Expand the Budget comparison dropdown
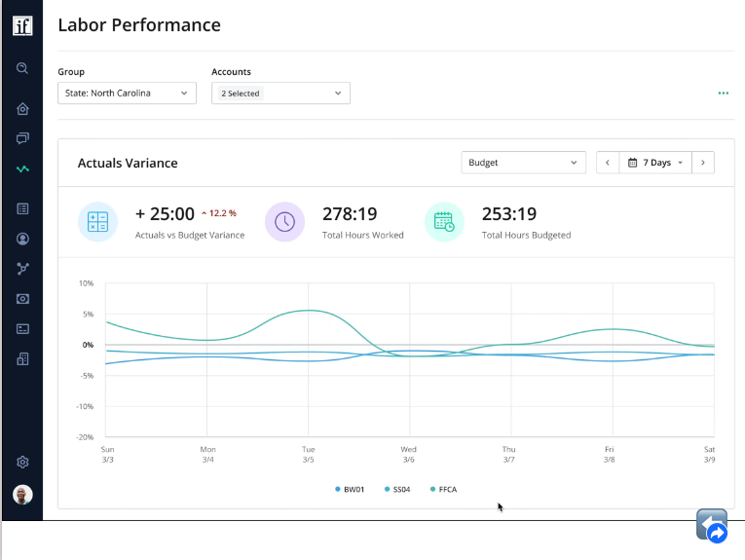 pos(523,163)
